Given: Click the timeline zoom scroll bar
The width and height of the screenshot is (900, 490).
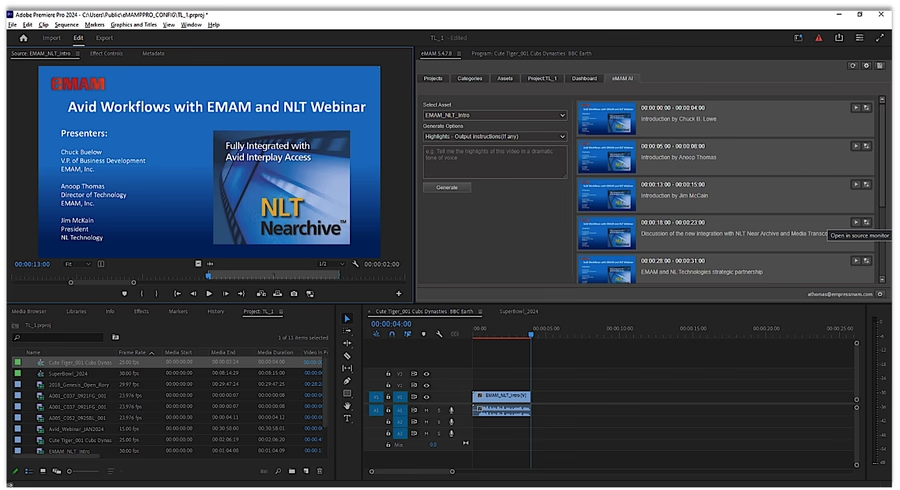Looking at the screenshot, I should 412,472.
